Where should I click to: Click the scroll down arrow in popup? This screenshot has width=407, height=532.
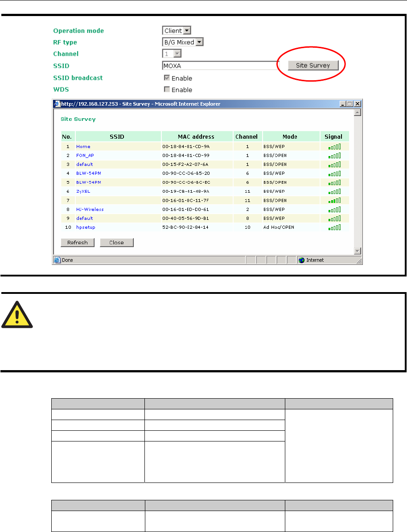(358, 251)
